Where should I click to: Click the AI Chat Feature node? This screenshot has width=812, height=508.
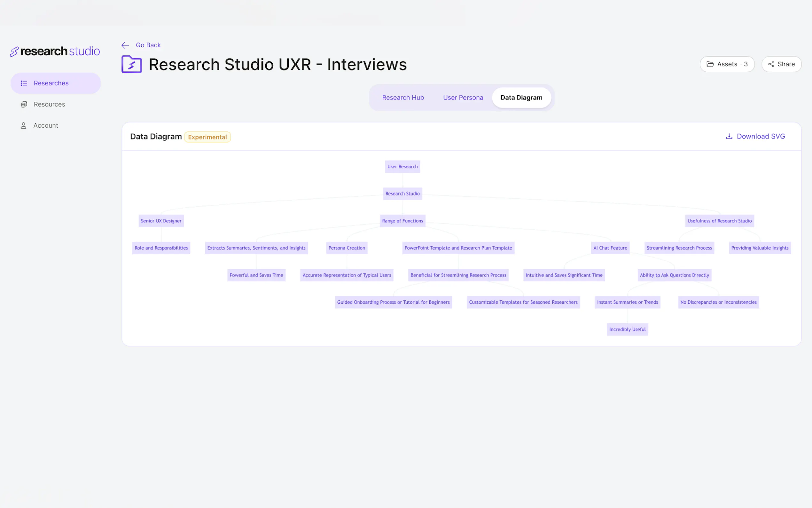pos(610,248)
